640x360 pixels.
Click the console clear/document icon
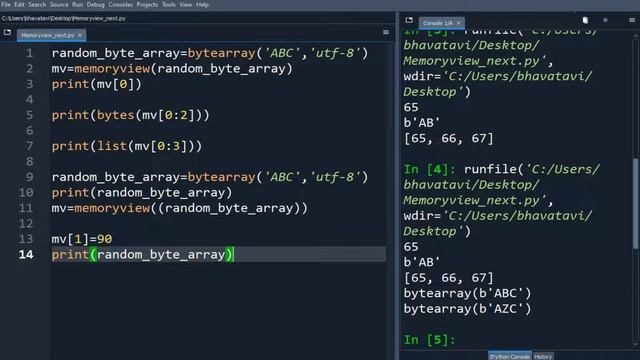[585, 20]
